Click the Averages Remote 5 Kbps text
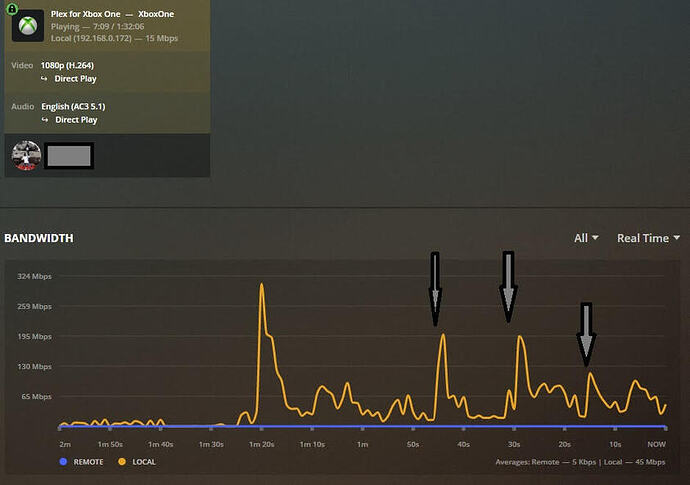690x485 pixels. [546, 462]
